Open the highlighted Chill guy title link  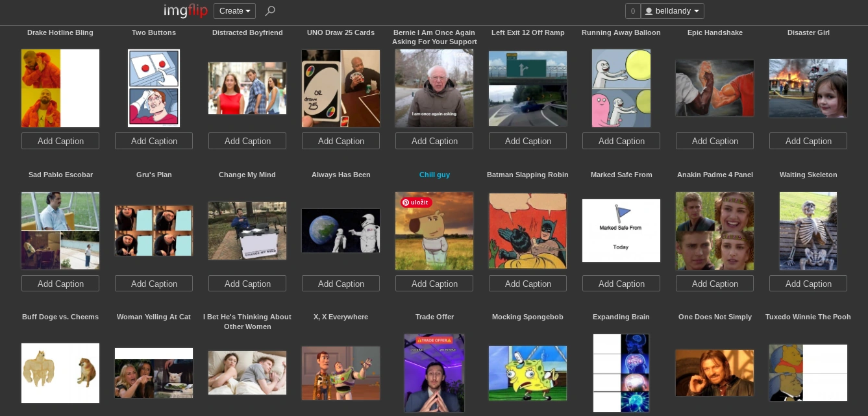[434, 175]
